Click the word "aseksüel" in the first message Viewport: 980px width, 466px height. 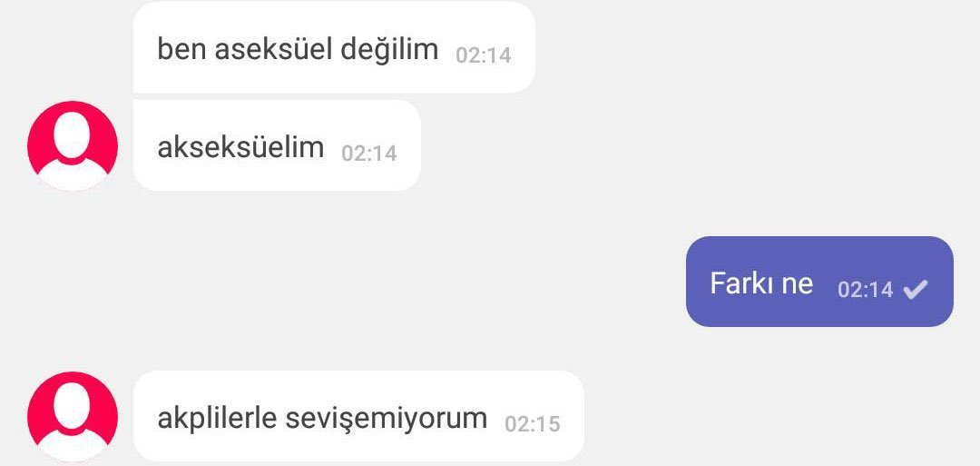[273, 49]
